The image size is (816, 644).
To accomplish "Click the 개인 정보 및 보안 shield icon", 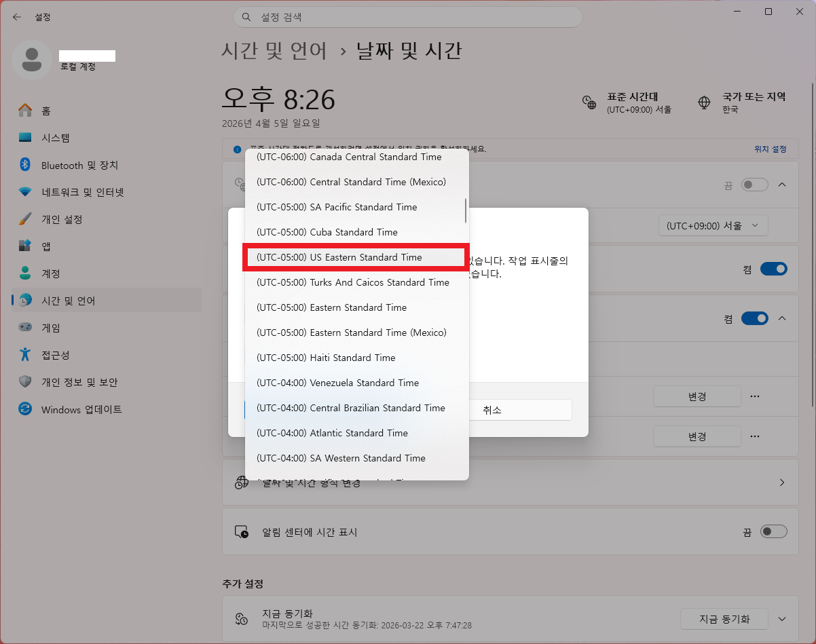I will (x=25, y=382).
